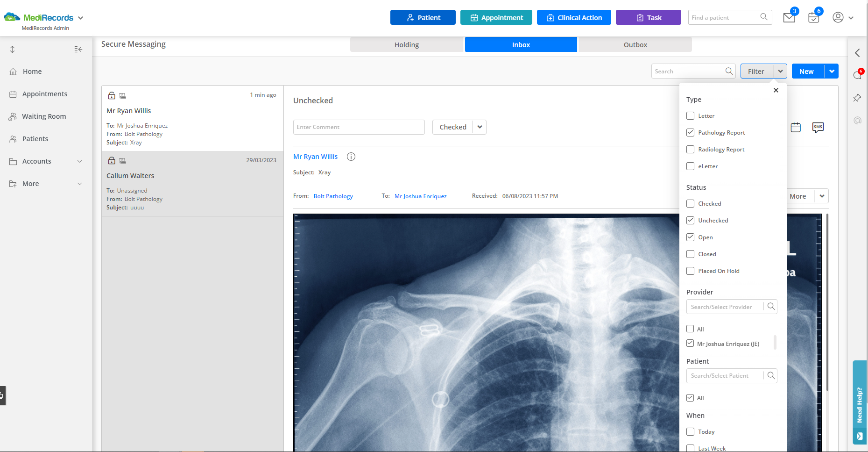Screen dimensions: 868x452
Task: Click the Appointment button in top bar
Action: [x=496, y=17]
